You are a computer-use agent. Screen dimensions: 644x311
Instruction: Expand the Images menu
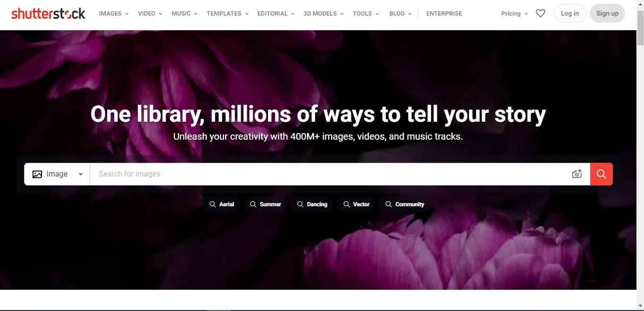[x=114, y=14]
